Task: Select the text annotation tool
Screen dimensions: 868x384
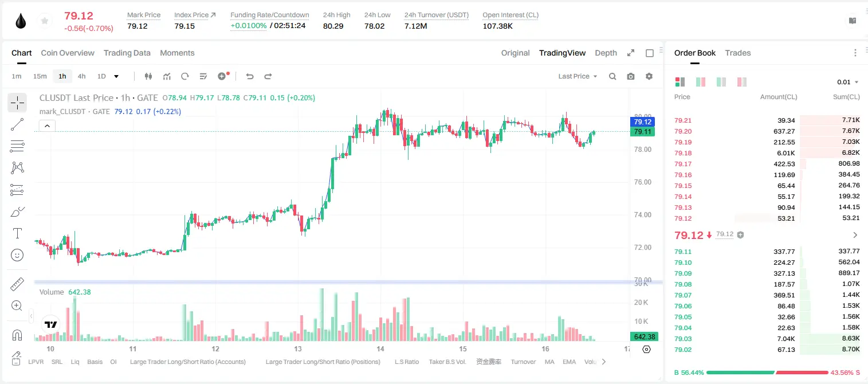Action: [17, 233]
